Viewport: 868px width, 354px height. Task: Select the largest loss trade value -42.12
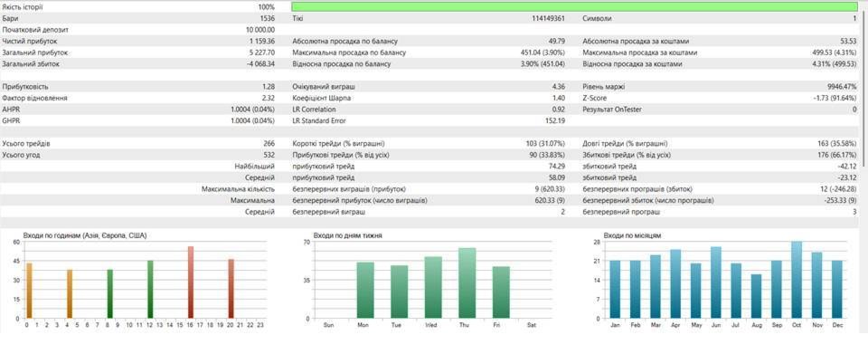847,167
